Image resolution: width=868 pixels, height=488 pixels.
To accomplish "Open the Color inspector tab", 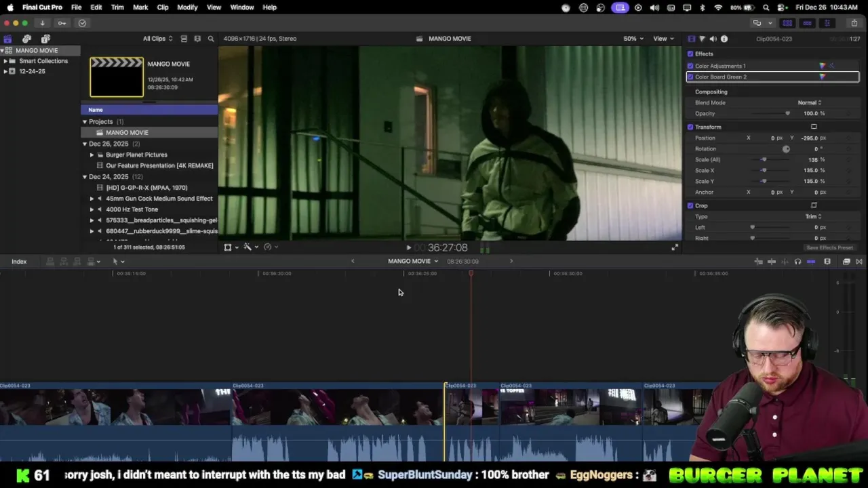I will (702, 39).
